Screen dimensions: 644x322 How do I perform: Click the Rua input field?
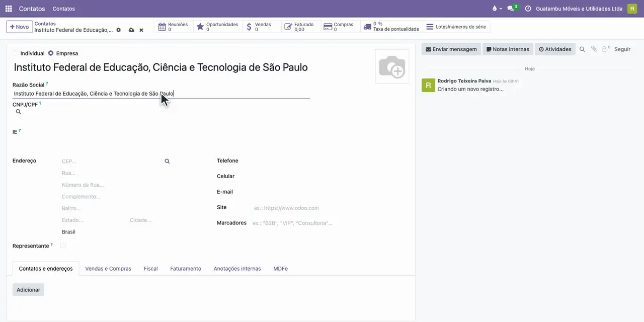(116, 173)
